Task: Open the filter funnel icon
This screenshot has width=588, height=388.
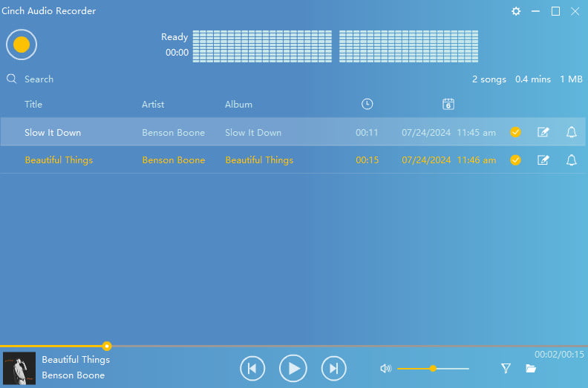Action: click(506, 369)
